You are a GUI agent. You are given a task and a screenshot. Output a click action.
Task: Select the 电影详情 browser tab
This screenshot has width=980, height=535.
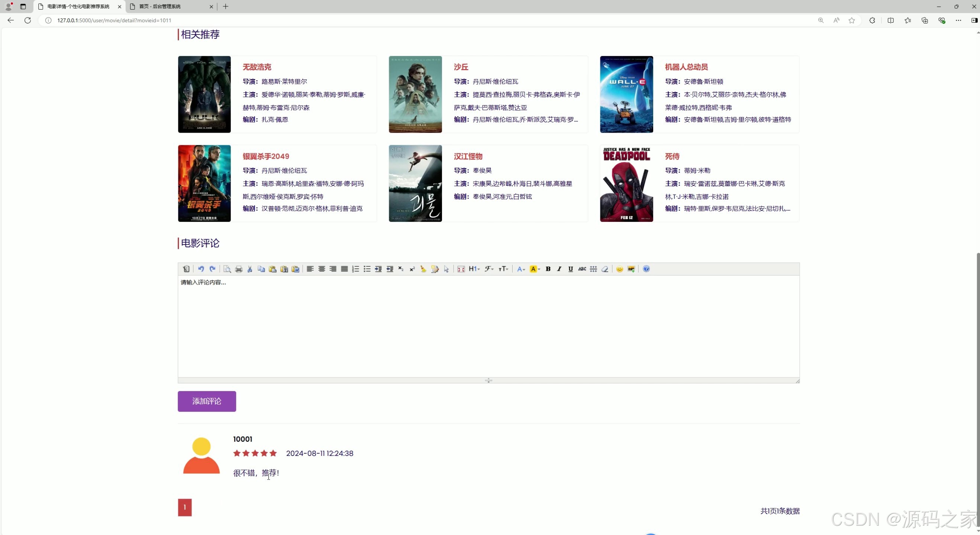tap(78, 6)
